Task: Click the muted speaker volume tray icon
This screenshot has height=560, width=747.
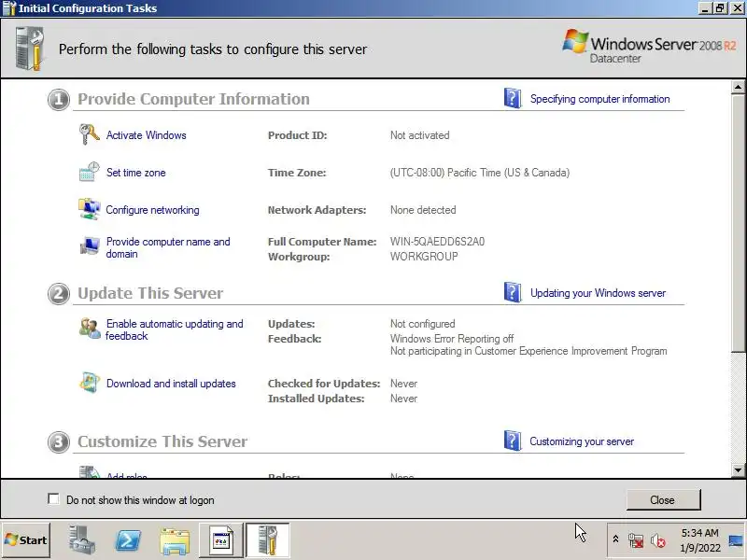Action: pyautogui.click(x=658, y=540)
